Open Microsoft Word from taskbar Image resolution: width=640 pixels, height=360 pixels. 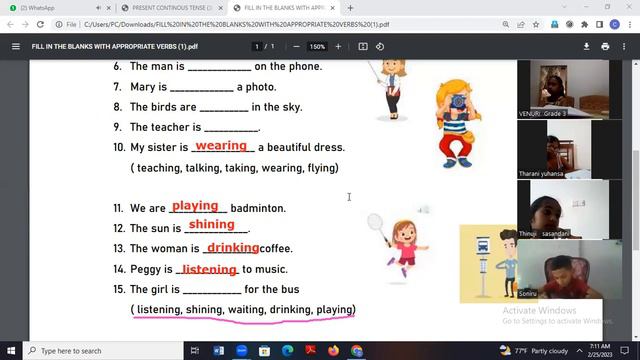[x=218, y=351]
